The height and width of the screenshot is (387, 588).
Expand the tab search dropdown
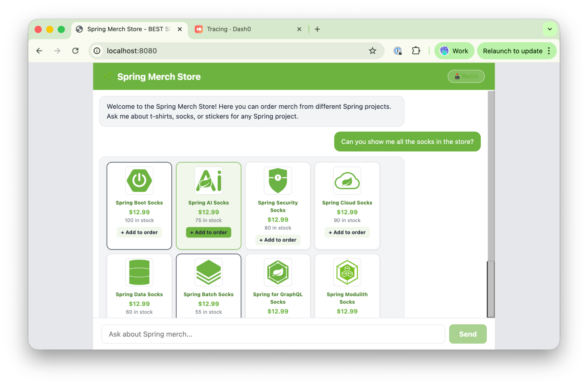click(549, 29)
